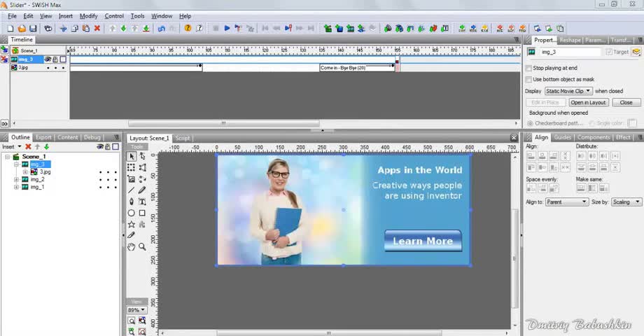This screenshot has width=644, height=336.
Task: Click the blue Play movie button
Action: tap(227, 28)
